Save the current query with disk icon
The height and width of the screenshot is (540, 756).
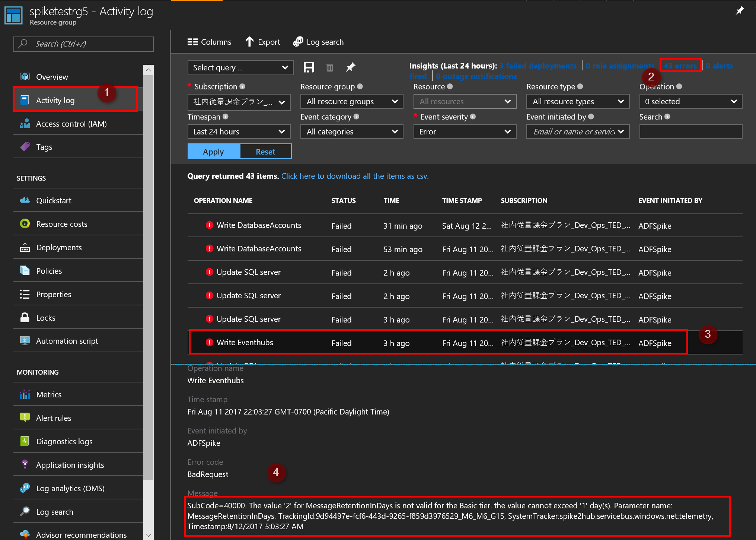(309, 67)
